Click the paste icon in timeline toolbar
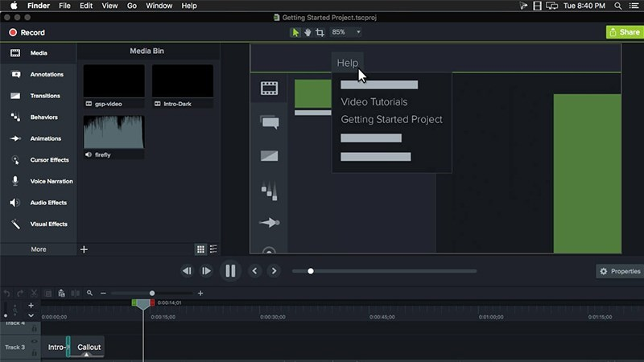Viewport: 644px width, 362px height. coord(61,293)
